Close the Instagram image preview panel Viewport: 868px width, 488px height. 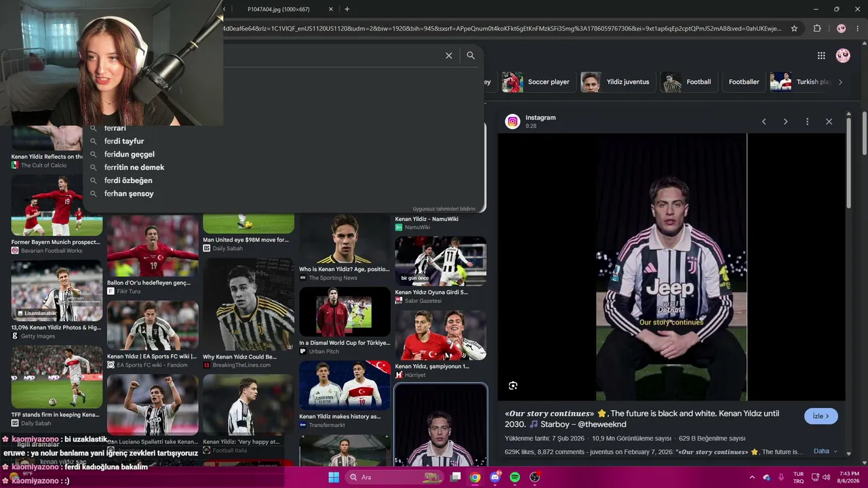click(x=829, y=121)
